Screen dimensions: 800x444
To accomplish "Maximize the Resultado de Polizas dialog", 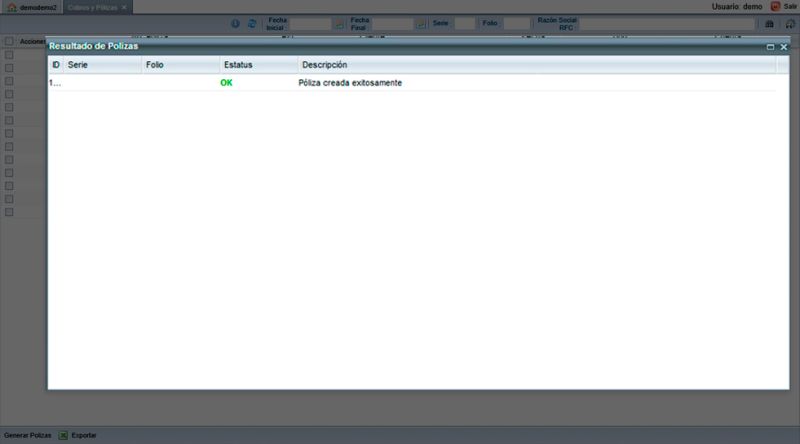I will (x=770, y=47).
